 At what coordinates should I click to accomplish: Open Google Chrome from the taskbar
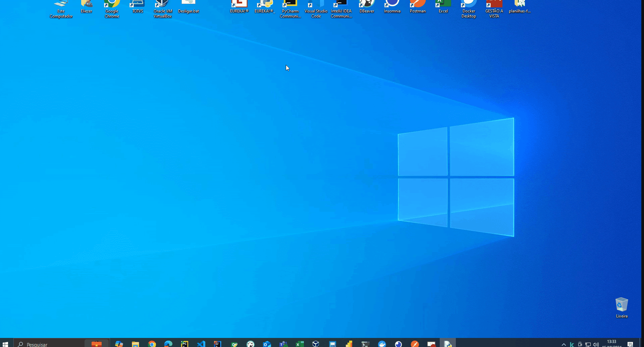[152, 344]
